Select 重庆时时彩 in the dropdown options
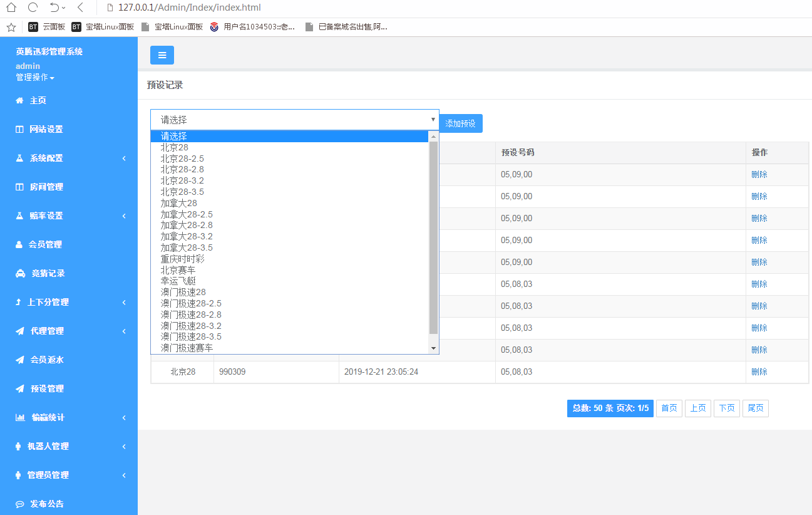Viewport: 812px width, 515px height. coord(181,258)
